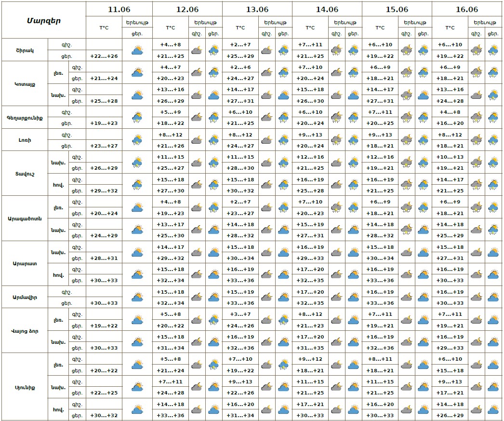Click Արագածոտն նախ. night icon for 13.06

[x=266, y=230]
